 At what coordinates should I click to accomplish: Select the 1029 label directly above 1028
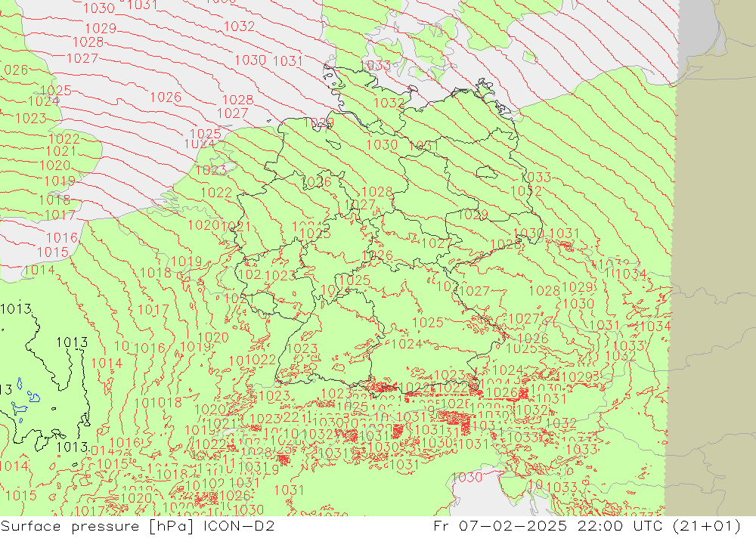pos(101,29)
